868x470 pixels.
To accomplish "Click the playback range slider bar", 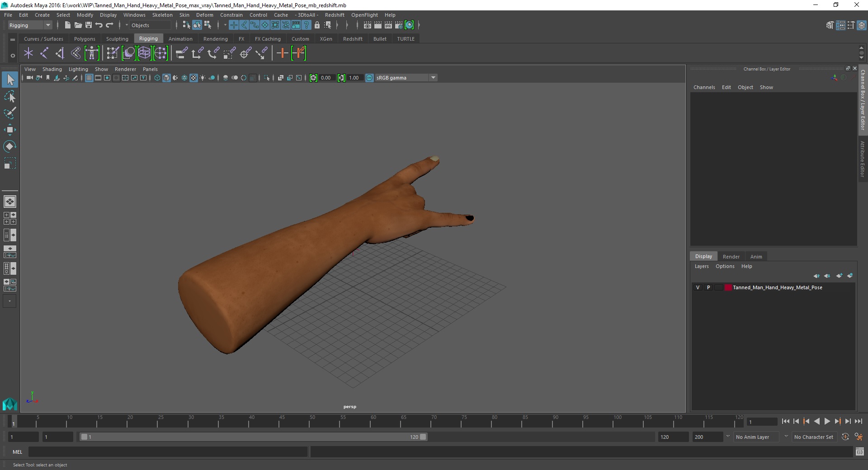I will pyautogui.click(x=253, y=437).
